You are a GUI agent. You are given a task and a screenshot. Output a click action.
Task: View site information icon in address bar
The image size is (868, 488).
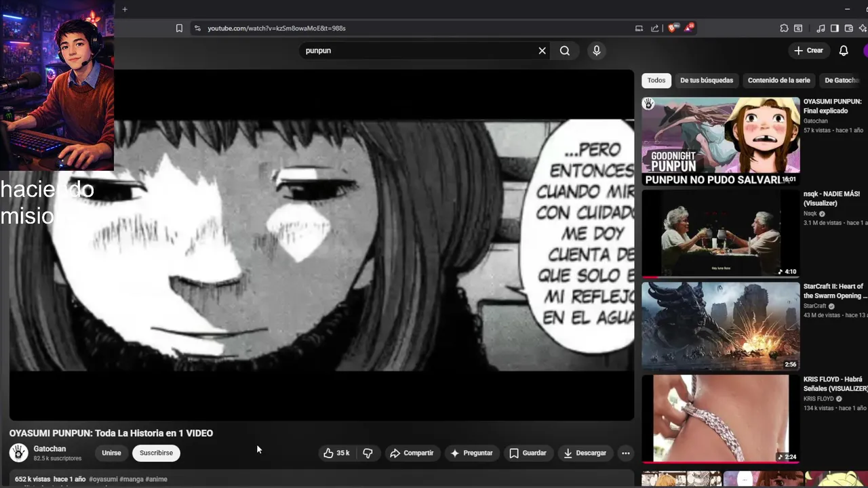pyautogui.click(x=197, y=28)
